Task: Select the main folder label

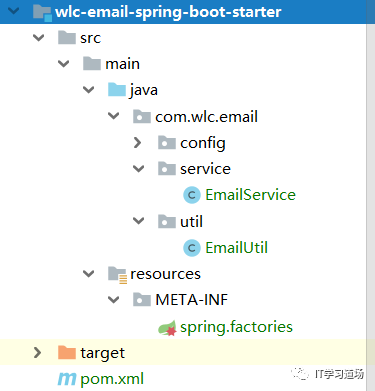Action: click(x=122, y=64)
